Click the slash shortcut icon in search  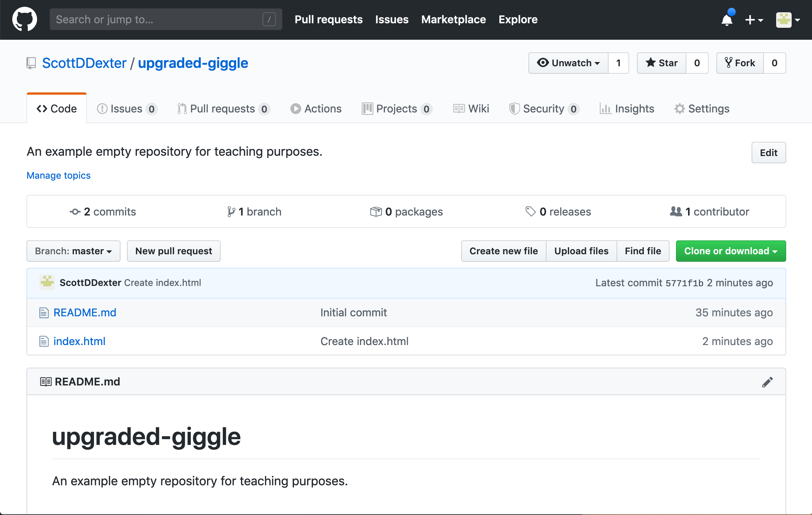pyautogui.click(x=269, y=19)
